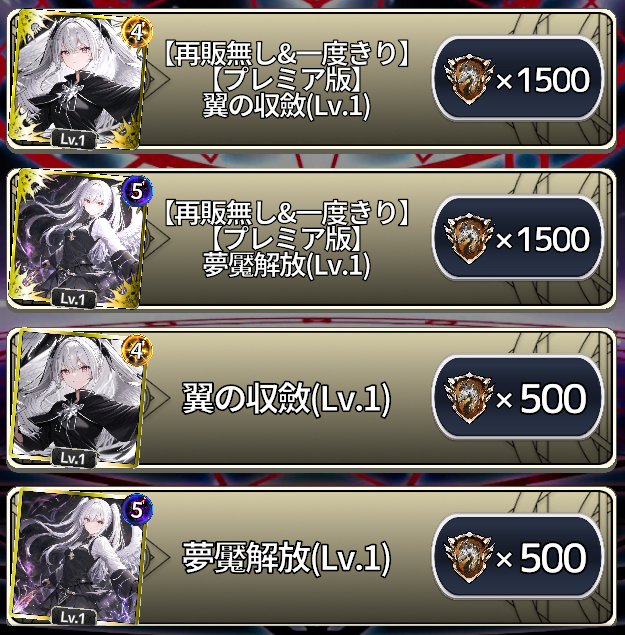
Task: Select the second premium 夢魘解放 title text
Action: (286, 239)
